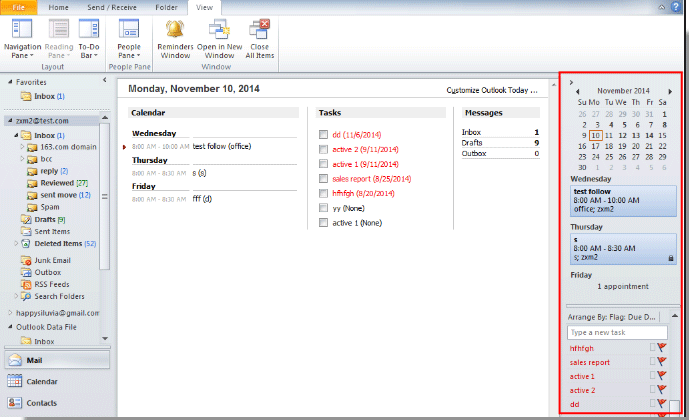Image resolution: width=689 pixels, height=420 pixels.
Task: Click Customize Outlook Today link
Action: point(490,91)
